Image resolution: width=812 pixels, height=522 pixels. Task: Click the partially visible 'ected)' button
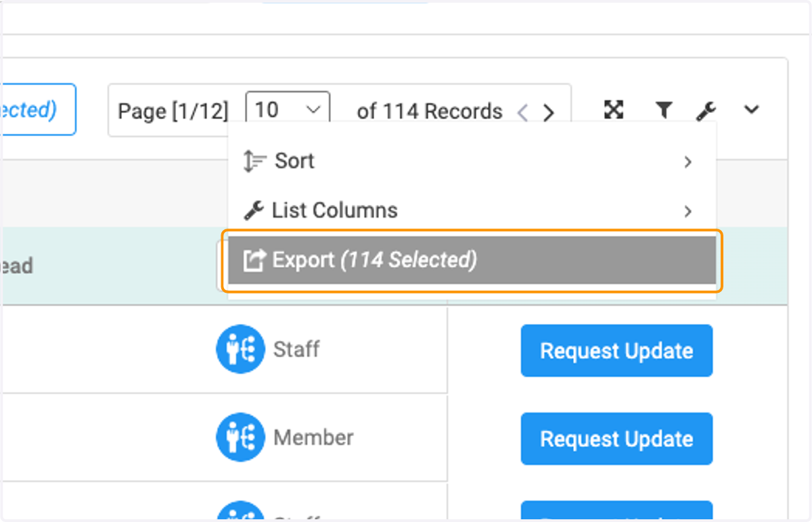point(38,110)
